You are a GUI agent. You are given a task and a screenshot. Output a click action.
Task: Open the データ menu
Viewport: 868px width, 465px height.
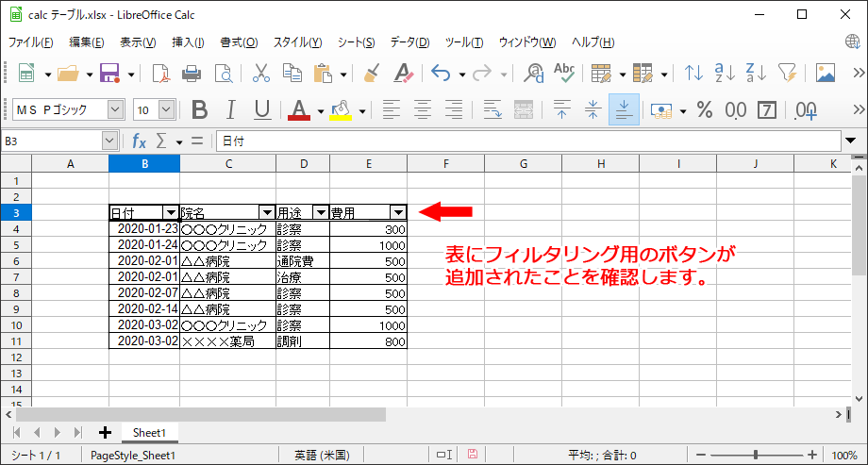[x=409, y=42]
